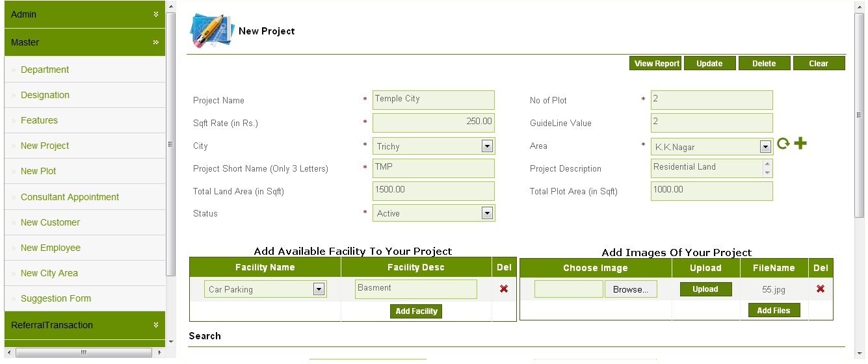Click the View Report button
The width and height of the screenshot is (868, 364).
click(656, 63)
